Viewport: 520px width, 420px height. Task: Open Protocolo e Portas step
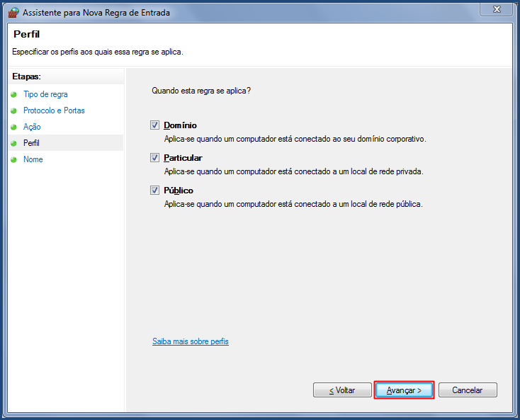coord(54,110)
